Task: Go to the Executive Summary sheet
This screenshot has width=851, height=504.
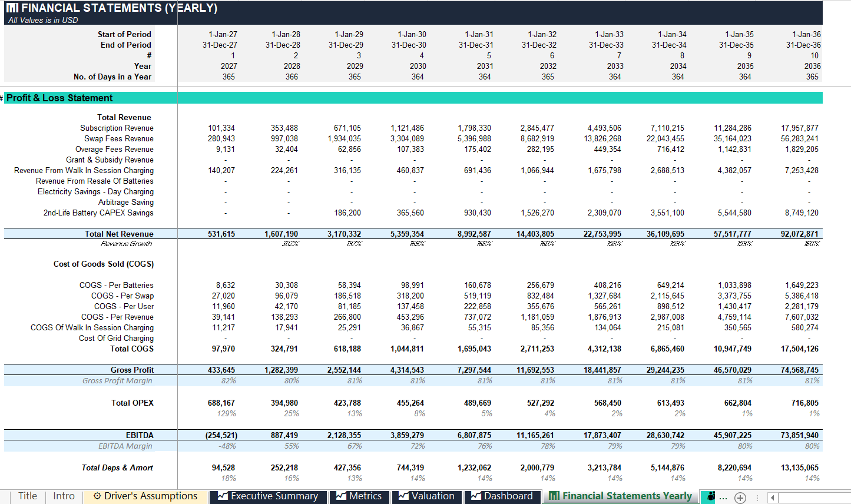Action: 268,496
